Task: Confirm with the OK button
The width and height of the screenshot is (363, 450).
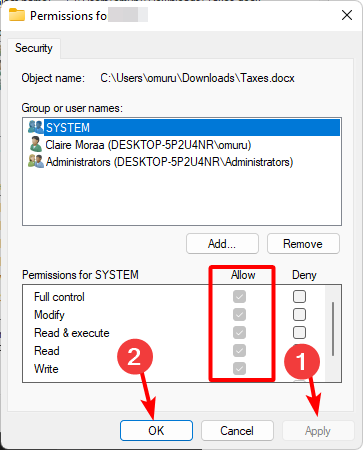Action: pos(156,431)
